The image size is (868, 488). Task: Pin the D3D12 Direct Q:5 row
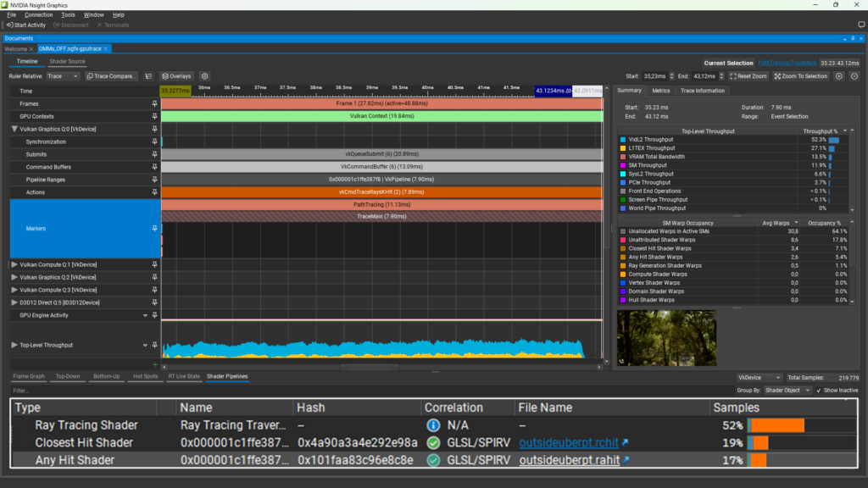click(154, 302)
